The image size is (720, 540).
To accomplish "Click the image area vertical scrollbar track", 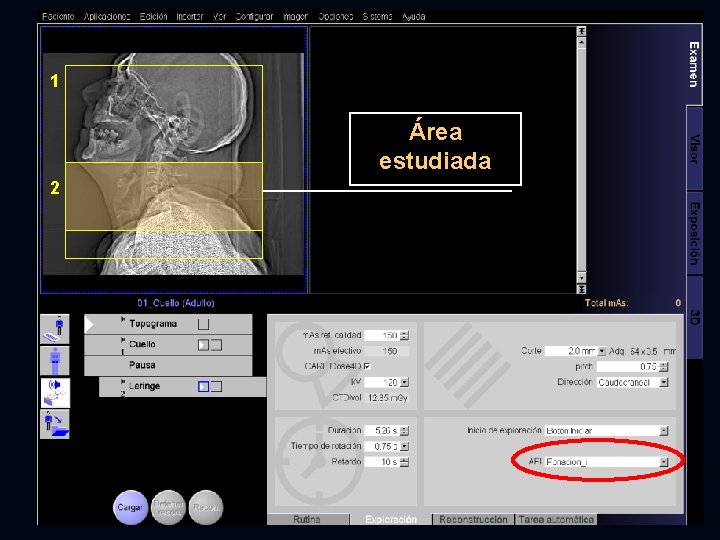I will coord(581,161).
